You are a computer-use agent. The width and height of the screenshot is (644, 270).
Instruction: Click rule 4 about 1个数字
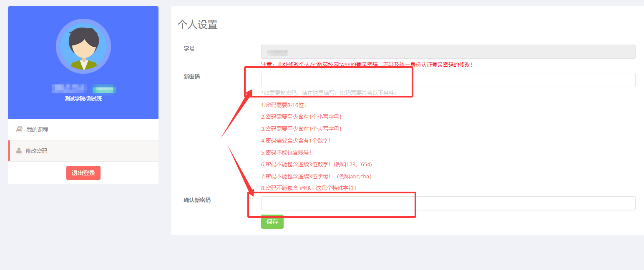point(296,140)
